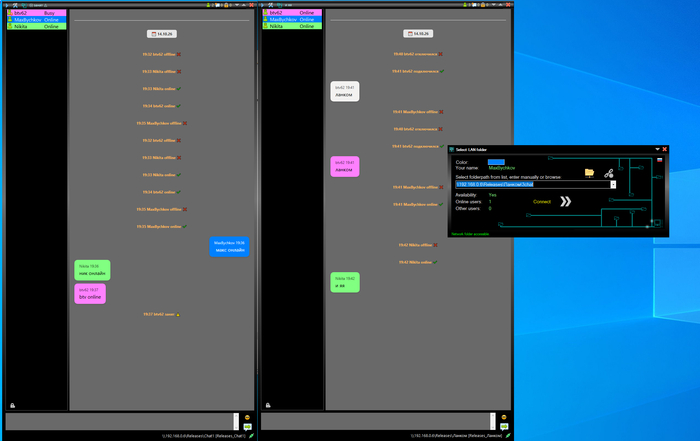700x441 pixels.
Task: Open settings tools icon in left chat window
Action: (15, 5)
